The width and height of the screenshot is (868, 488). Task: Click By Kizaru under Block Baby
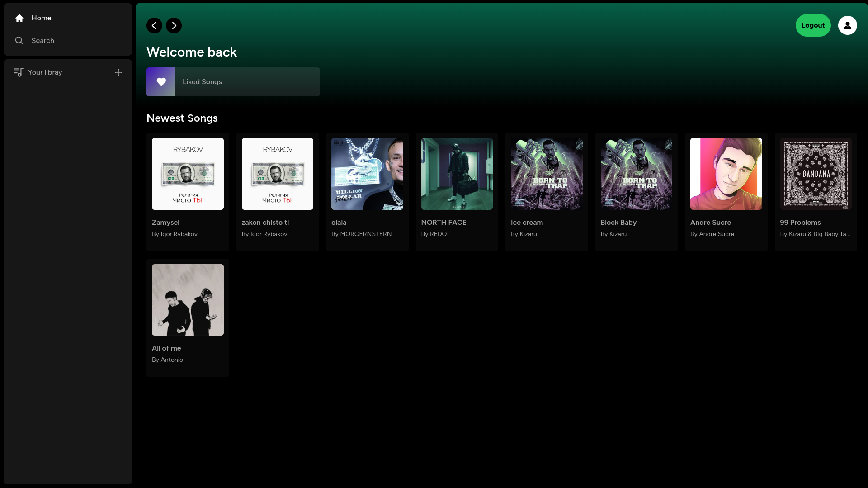tap(614, 234)
